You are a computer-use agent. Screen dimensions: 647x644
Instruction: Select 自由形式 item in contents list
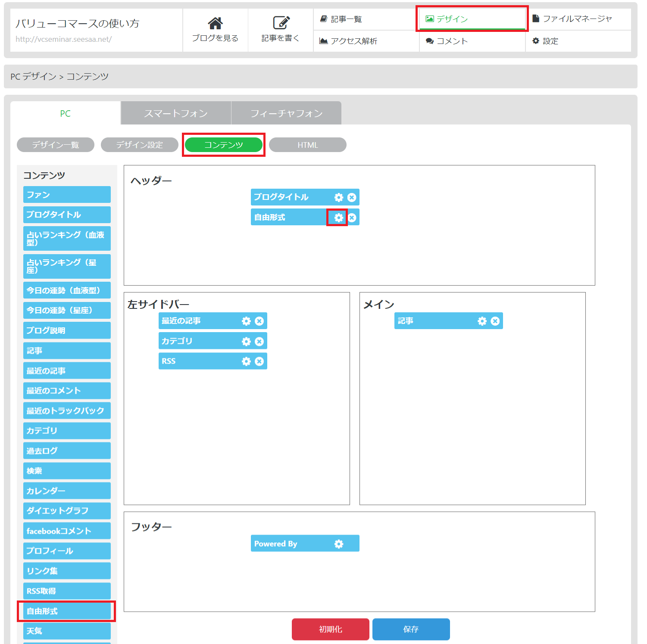(x=67, y=611)
